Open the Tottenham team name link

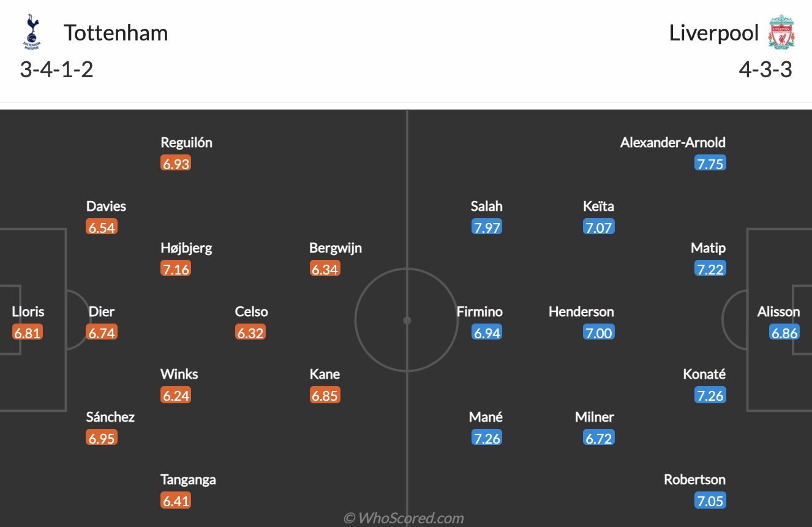coord(116,32)
